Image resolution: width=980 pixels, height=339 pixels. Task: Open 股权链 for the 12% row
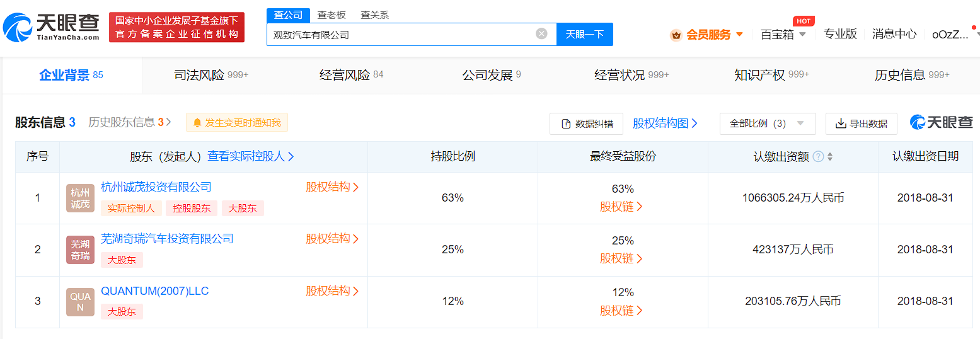621,311
